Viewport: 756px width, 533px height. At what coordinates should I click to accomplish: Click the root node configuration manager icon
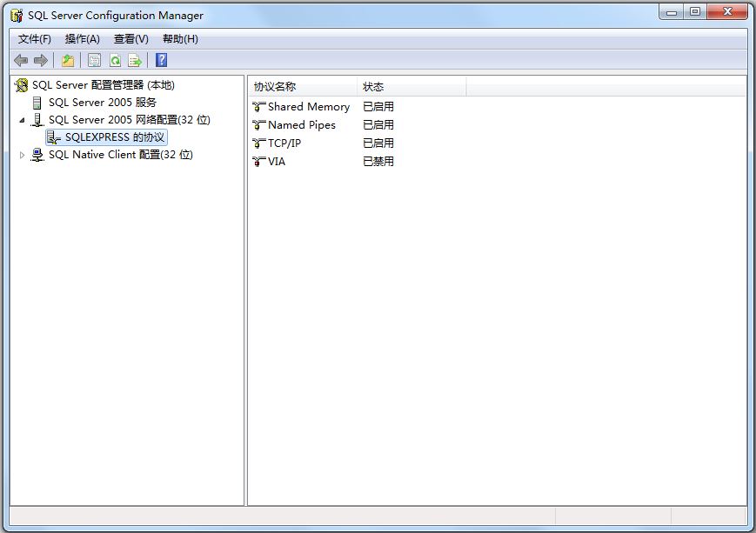(21, 85)
